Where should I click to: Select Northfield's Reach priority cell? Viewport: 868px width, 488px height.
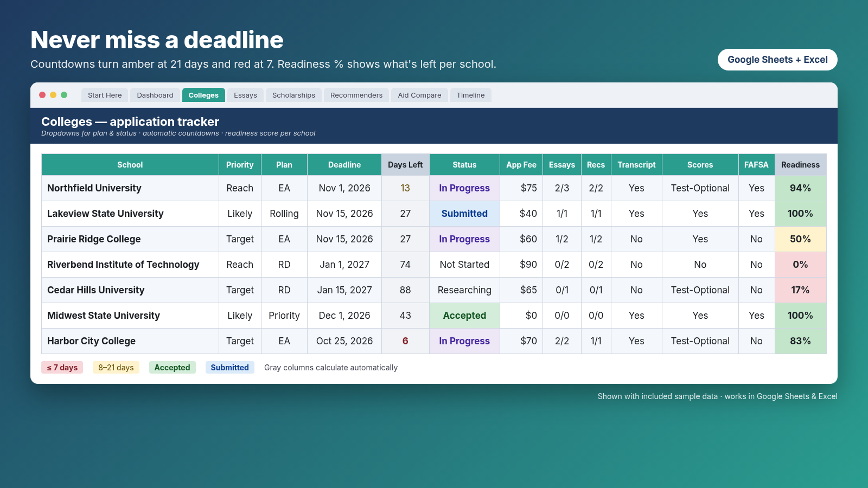240,188
